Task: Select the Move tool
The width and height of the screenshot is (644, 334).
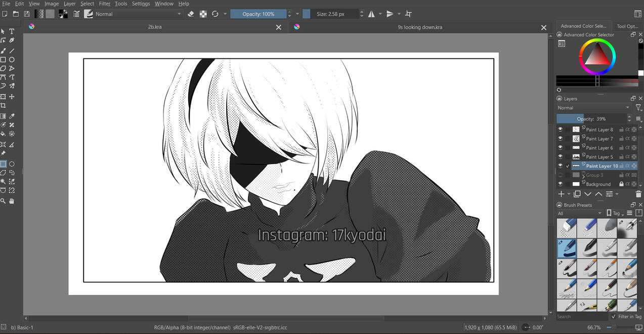Action: coord(12,97)
